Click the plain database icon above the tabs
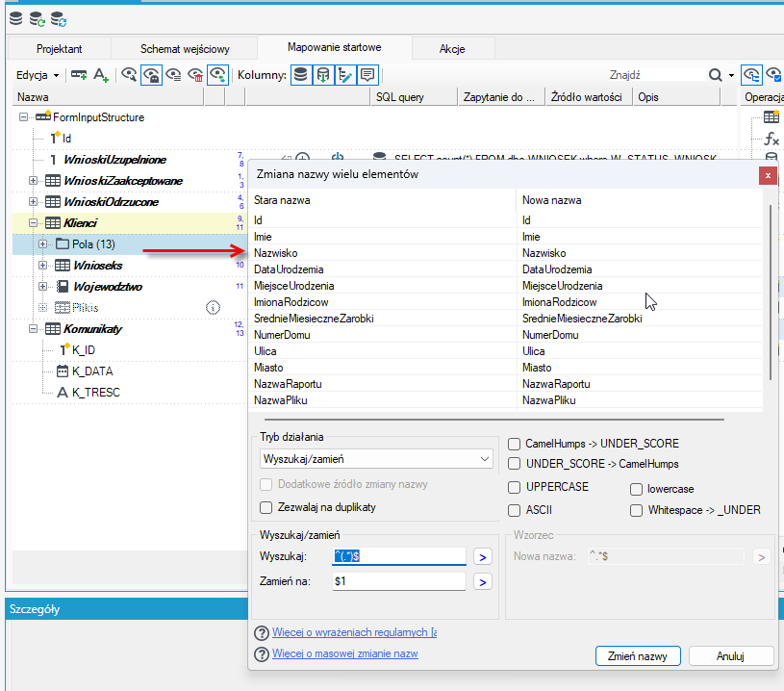 click(x=16, y=19)
